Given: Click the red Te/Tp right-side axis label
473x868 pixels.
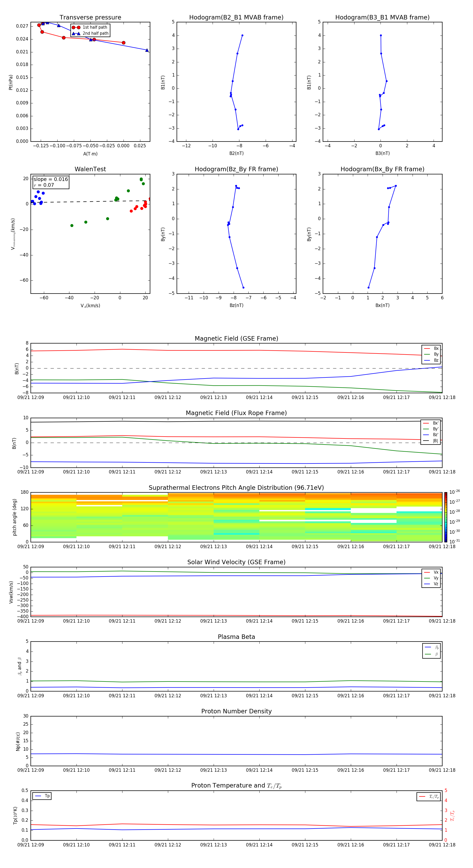Looking at the screenshot, I should [x=453, y=816].
